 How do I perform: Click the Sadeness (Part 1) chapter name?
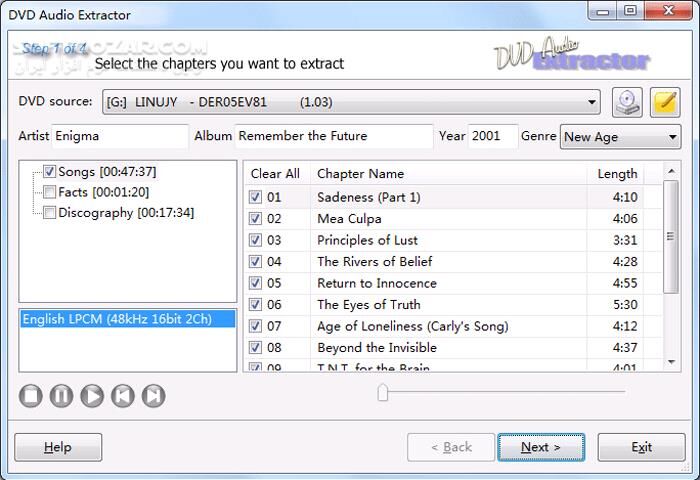pyautogui.click(x=369, y=197)
